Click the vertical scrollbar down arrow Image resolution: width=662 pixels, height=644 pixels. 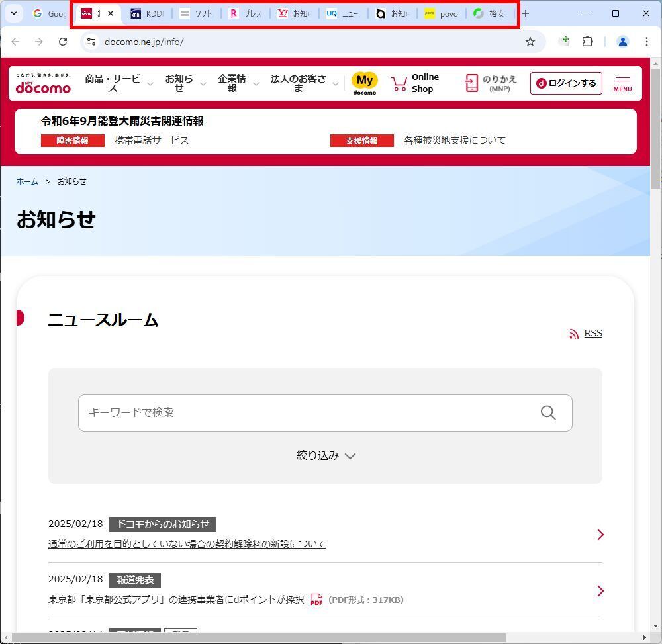(x=655, y=626)
